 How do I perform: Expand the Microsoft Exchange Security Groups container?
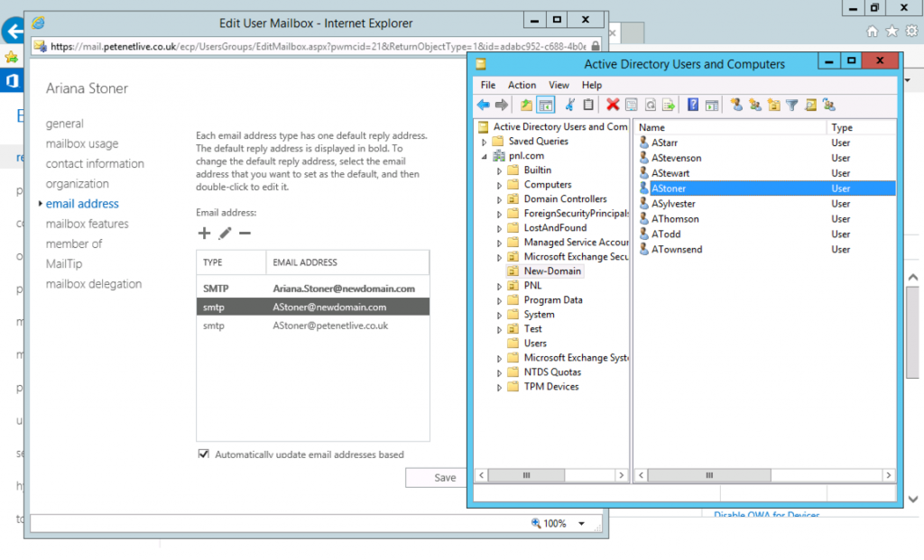click(499, 256)
